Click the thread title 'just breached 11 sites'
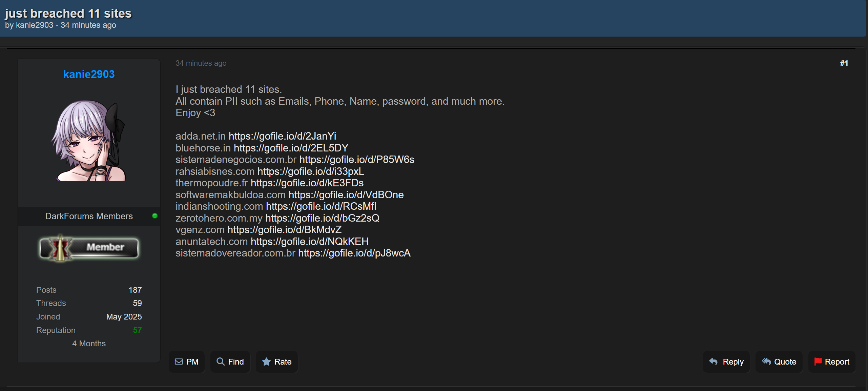Image resolution: width=868 pixels, height=391 pixels. [68, 13]
